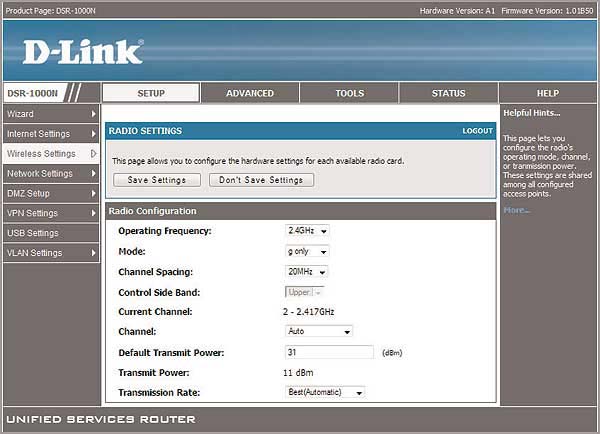Click the Product Page DSR-1000N text
This screenshot has width=600, height=434.
coord(51,11)
